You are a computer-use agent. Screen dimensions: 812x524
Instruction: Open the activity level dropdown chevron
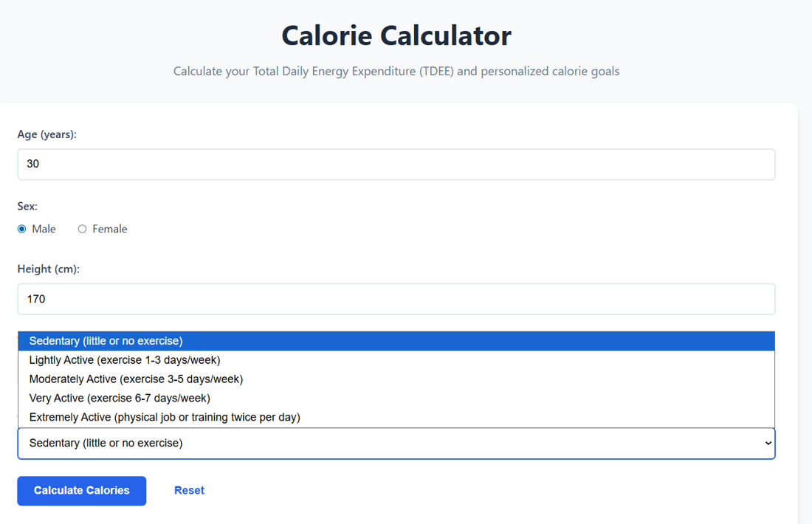pos(766,443)
